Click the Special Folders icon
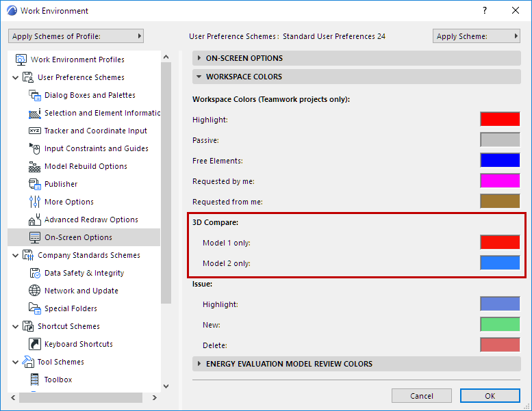 pos(35,308)
